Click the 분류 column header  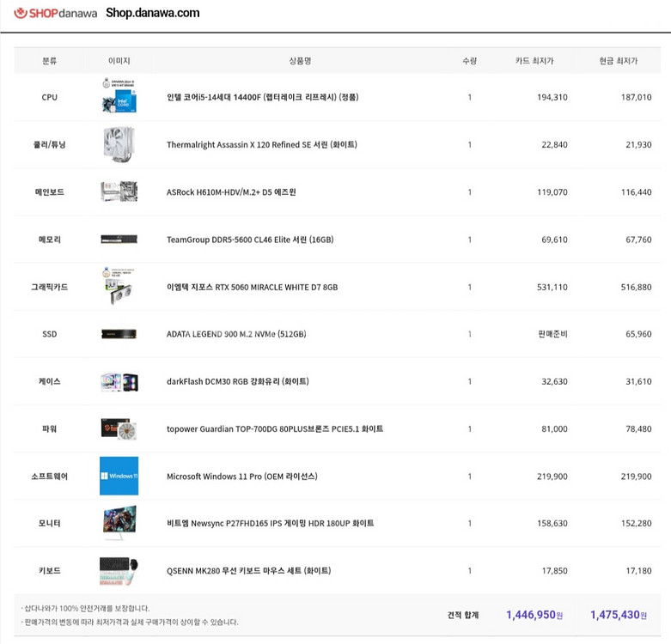pyautogui.click(x=49, y=61)
